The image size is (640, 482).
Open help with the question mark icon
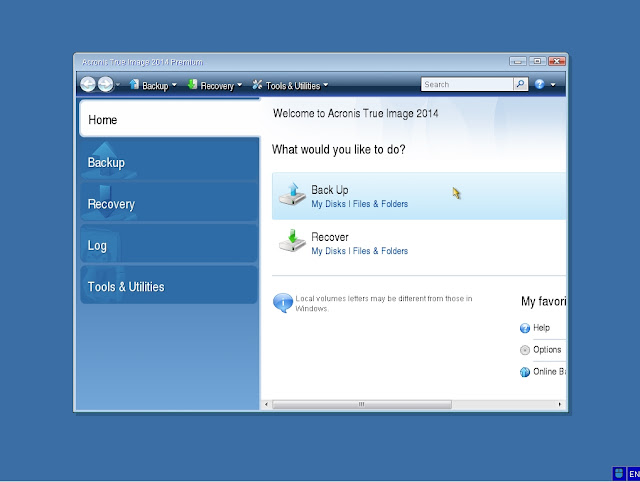point(539,84)
